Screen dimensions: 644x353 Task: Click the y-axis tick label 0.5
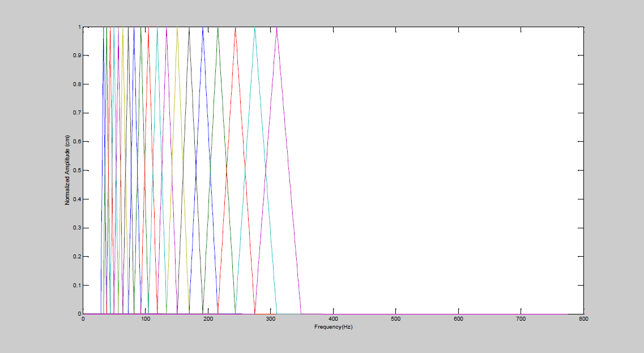click(77, 171)
